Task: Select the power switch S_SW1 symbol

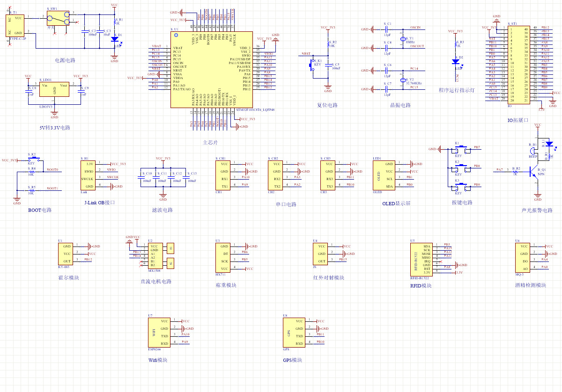Action: tap(58, 19)
